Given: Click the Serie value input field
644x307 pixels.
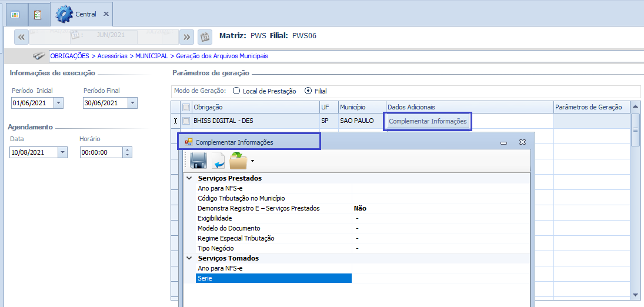Looking at the screenshot, I should [x=440, y=278].
